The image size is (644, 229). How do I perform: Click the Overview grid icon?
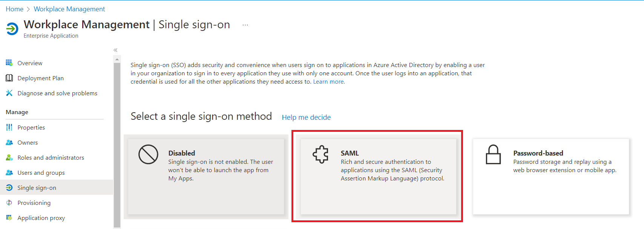[x=9, y=63]
